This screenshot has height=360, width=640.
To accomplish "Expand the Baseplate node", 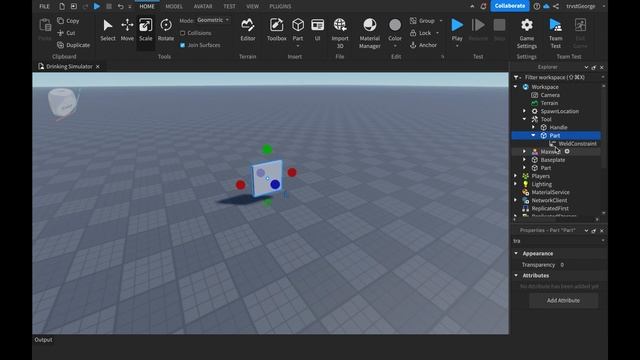I will [x=524, y=160].
